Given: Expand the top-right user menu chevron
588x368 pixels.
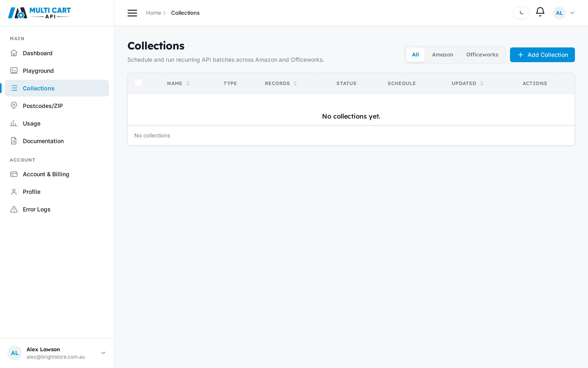Looking at the screenshot, I should pos(572,13).
